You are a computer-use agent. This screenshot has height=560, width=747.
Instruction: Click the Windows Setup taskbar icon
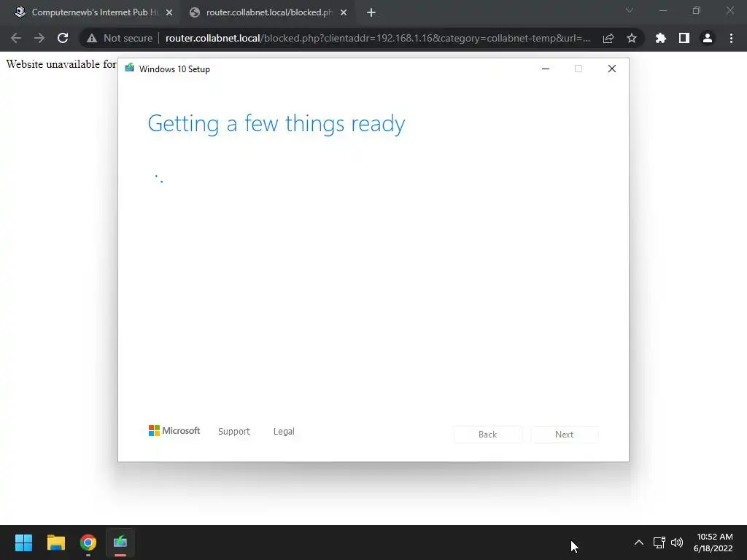[x=120, y=542]
